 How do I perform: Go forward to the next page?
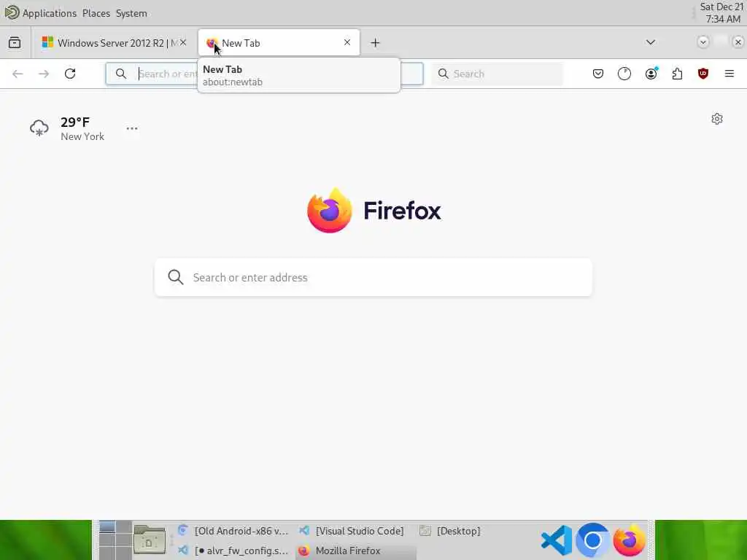pyautogui.click(x=44, y=74)
